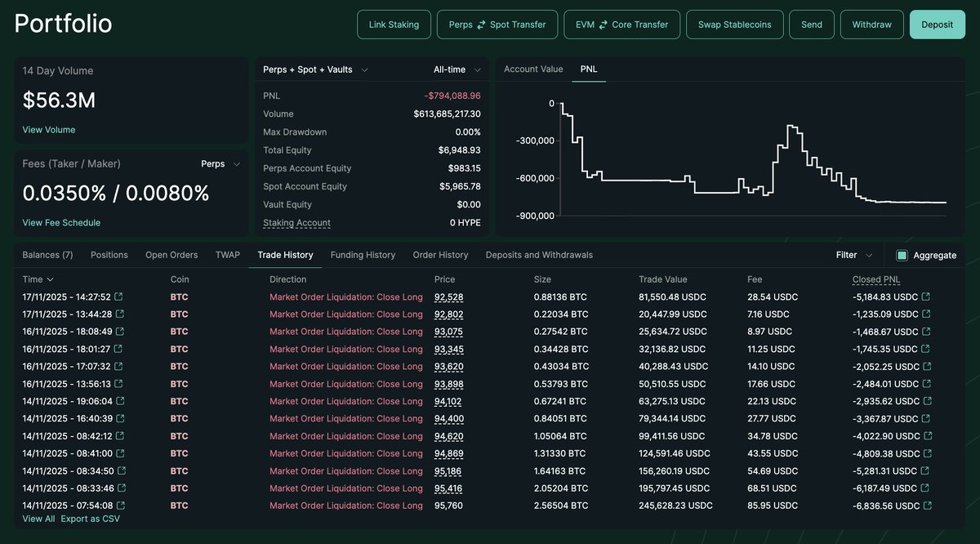This screenshot has width=980, height=544.
Task: Click share icon beside -2,935.62 USDC closed PNL
Action: (x=927, y=401)
